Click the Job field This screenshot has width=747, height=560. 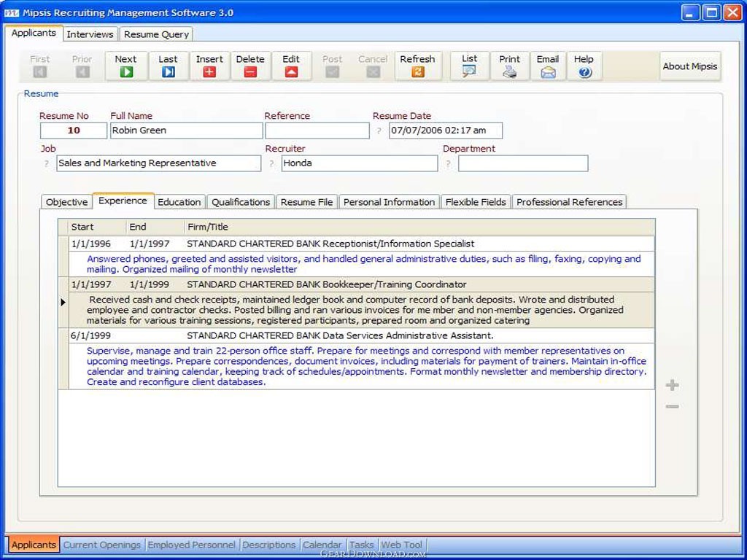[x=158, y=163]
